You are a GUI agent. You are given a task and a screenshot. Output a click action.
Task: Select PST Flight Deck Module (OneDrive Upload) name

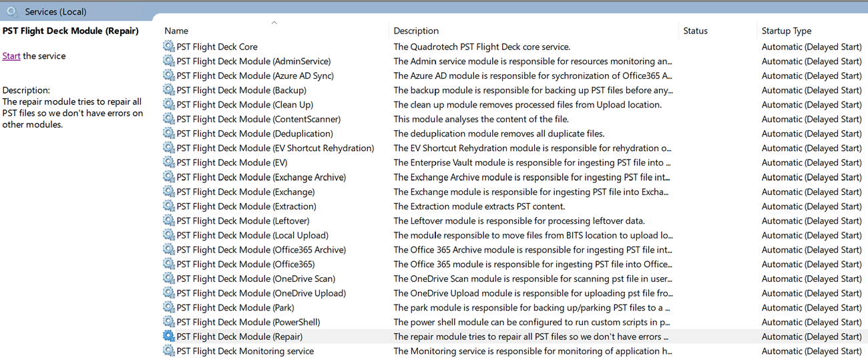point(262,293)
